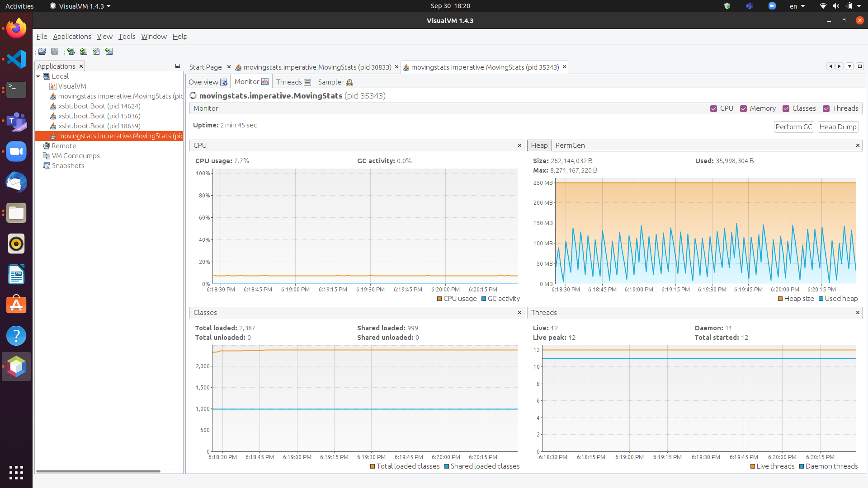The image size is (868, 488).
Task: Click the Load Snapshot toolbar icon
Action: click(x=42, y=52)
